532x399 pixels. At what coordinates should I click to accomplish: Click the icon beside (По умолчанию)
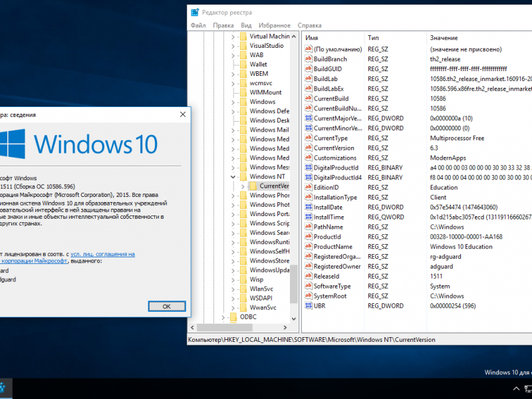309,49
